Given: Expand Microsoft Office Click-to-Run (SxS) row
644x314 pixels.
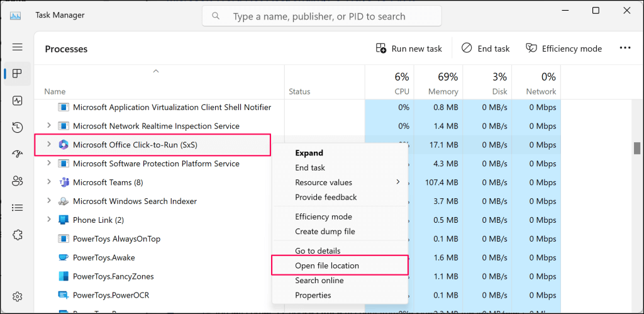Looking at the screenshot, I should pos(49,145).
